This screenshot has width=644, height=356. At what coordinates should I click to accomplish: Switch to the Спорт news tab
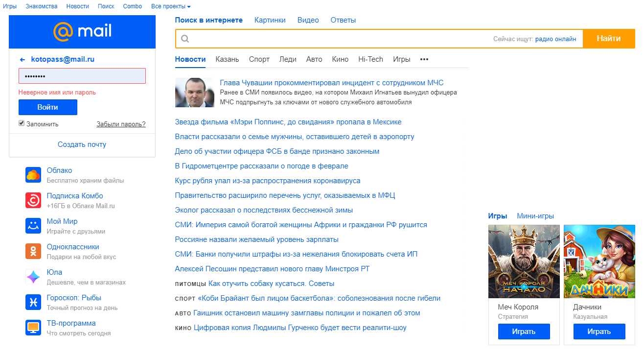(x=259, y=59)
